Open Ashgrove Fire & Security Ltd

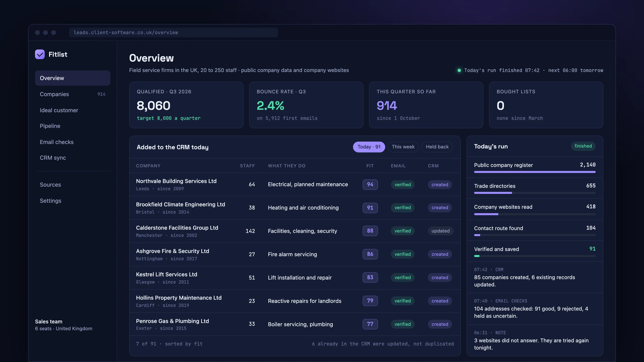[x=295, y=254]
